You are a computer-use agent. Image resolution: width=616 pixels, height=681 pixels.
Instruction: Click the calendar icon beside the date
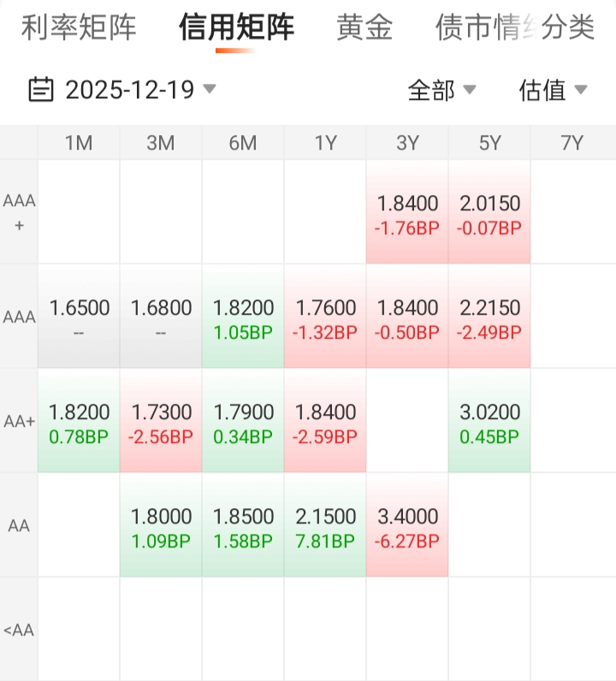tap(41, 89)
